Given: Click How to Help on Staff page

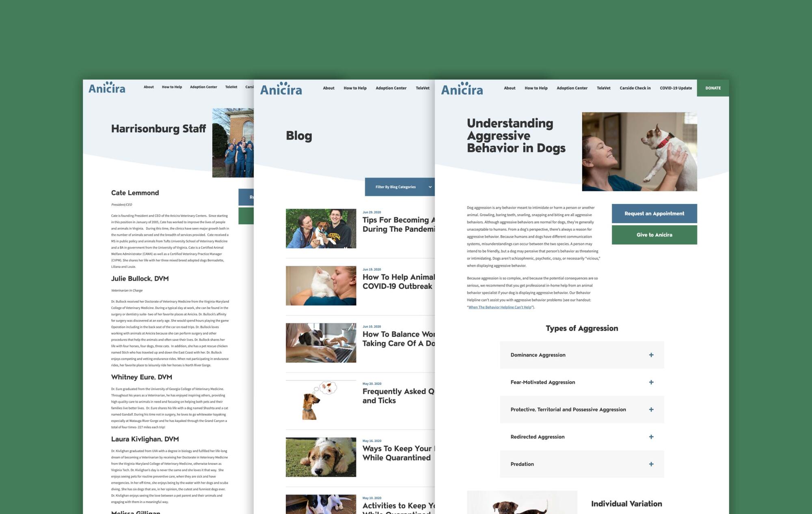Looking at the screenshot, I should (172, 87).
